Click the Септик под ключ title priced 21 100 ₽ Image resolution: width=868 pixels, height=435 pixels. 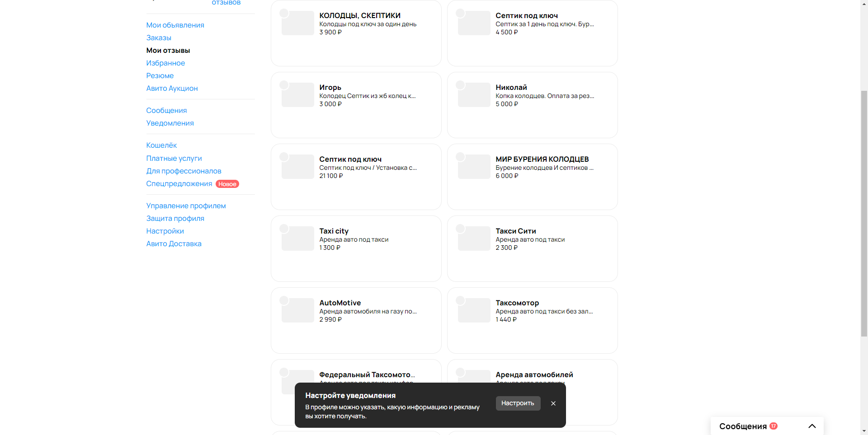(350, 159)
